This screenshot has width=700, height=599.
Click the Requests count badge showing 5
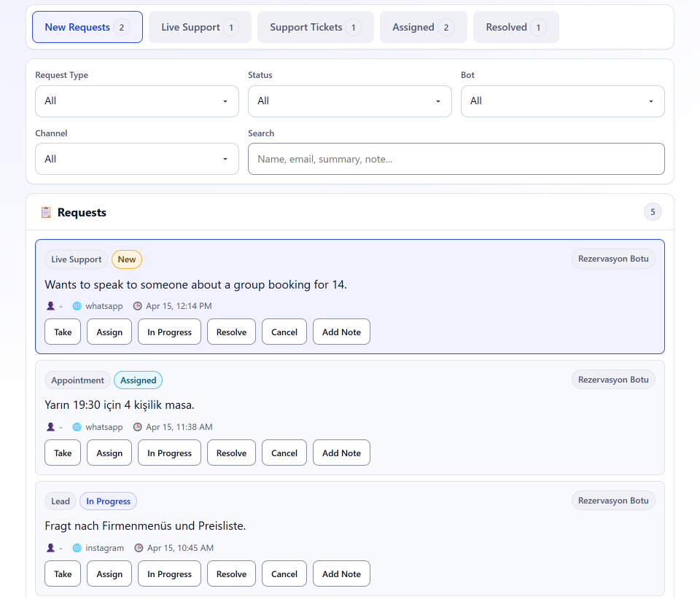tap(653, 212)
